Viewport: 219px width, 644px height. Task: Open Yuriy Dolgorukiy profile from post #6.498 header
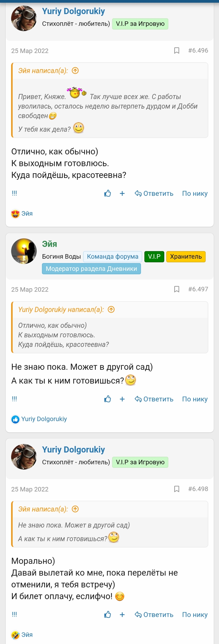73,450
